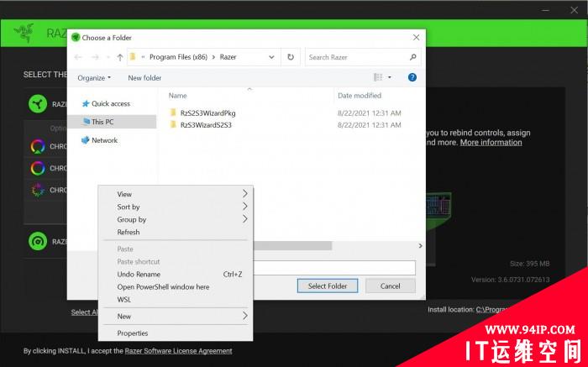Click the horizontal scrollbar right arrow
Screen dimensions: 588x367
(420, 245)
